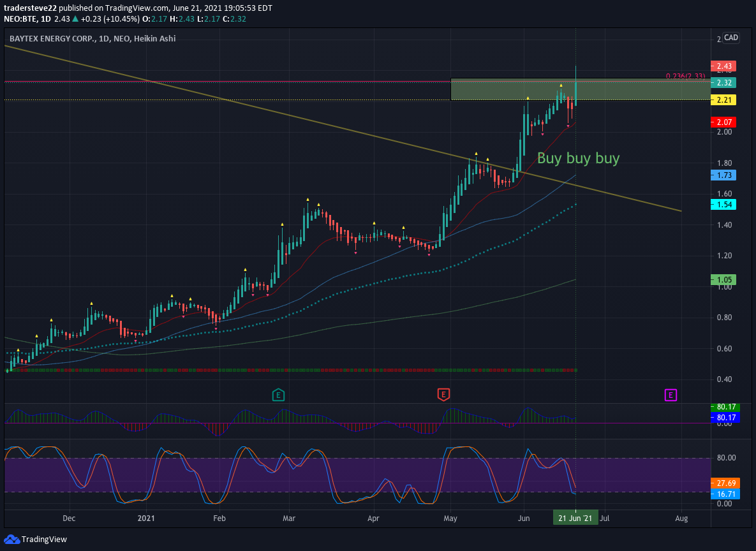Viewport: 756px width, 551px height.
Task: Select the green 80.17 indicator value label
Action: (x=725, y=407)
